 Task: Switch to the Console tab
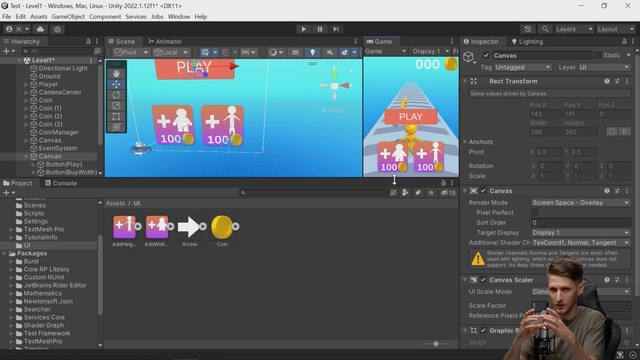tap(61, 183)
